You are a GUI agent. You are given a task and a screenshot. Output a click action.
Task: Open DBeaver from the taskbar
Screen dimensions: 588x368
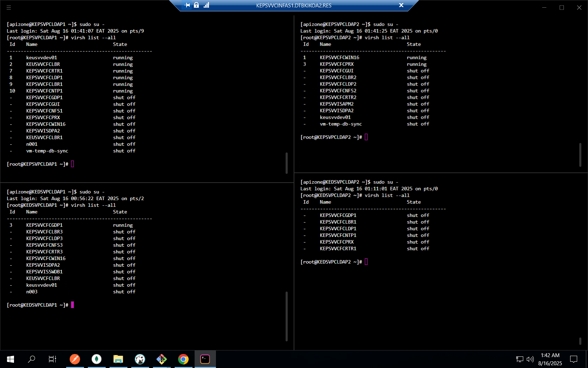point(140,359)
